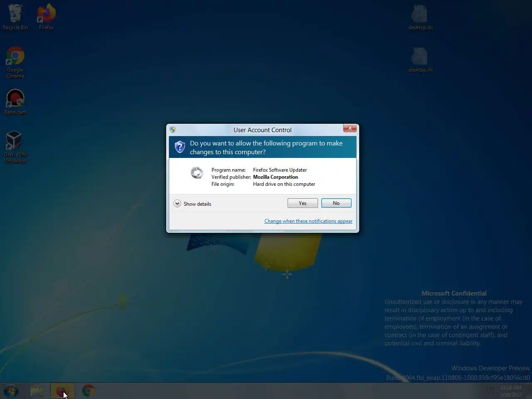Select the upper desktop.ini file icon
532x399 pixels.
pyautogui.click(x=420, y=17)
